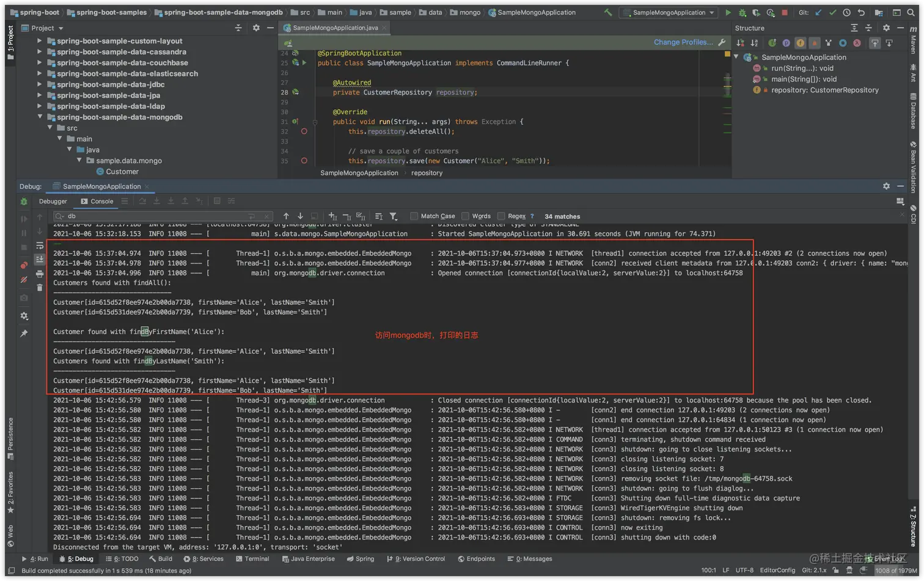Open Debug panel settings gear

pos(886,186)
